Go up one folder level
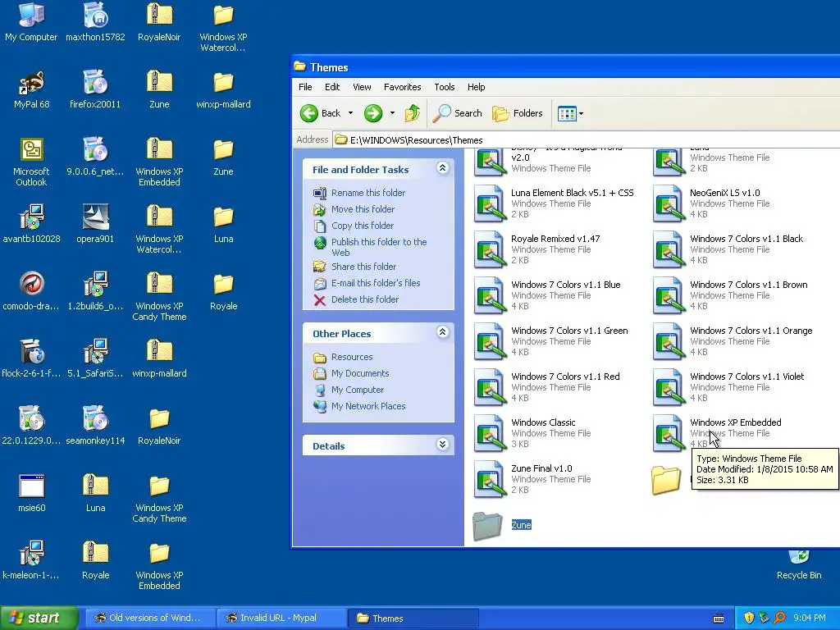Image resolution: width=840 pixels, height=630 pixels. (413, 113)
